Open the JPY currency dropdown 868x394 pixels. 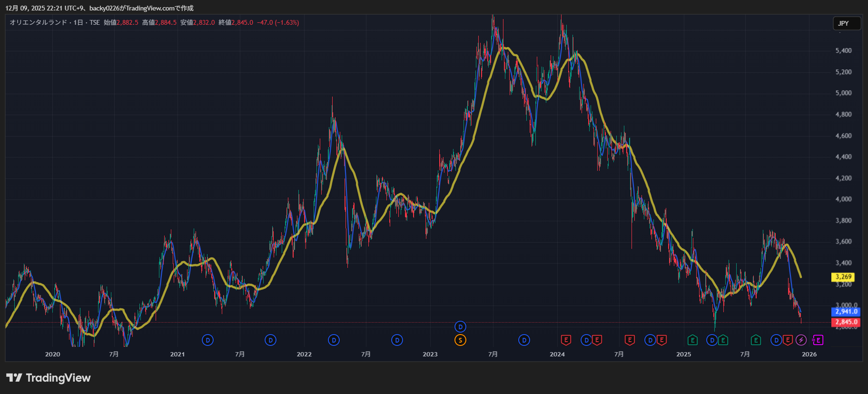click(847, 23)
